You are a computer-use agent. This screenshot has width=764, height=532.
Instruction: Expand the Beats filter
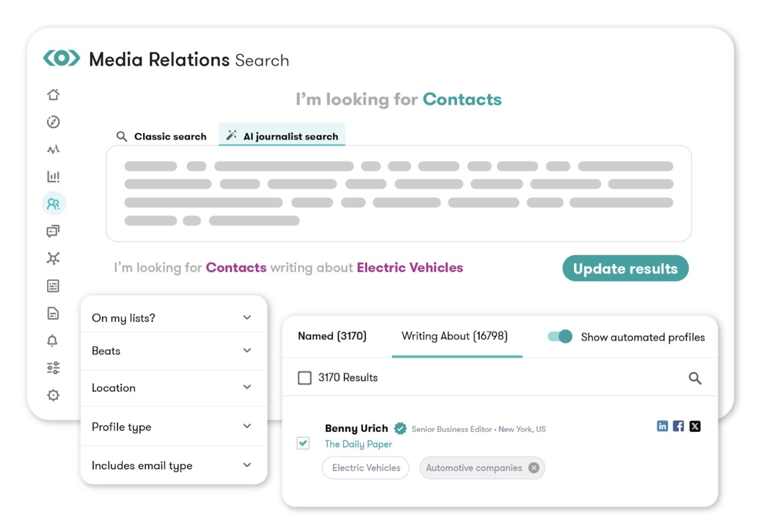point(173,351)
